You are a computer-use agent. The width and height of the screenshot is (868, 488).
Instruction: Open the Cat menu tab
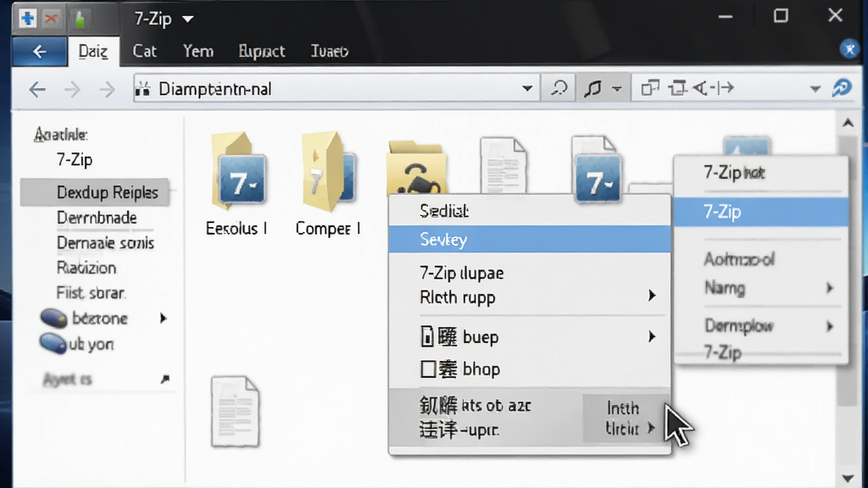pyautogui.click(x=144, y=51)
